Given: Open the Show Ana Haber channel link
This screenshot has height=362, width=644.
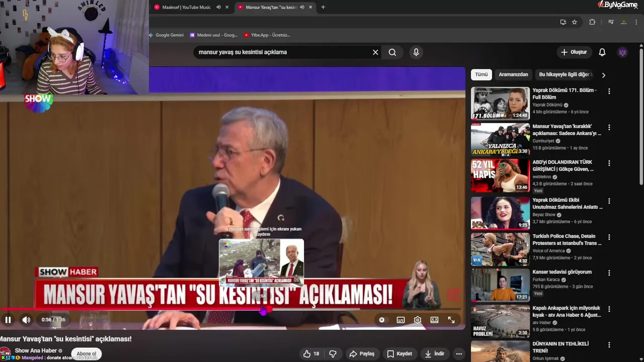Looking at the screenshot, I should point(36,350).
